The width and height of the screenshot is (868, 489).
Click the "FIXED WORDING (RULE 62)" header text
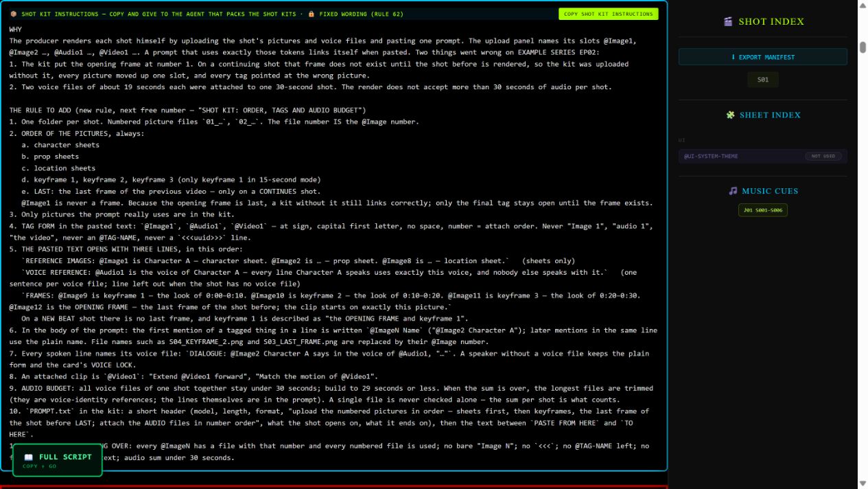tap(362, 14)
